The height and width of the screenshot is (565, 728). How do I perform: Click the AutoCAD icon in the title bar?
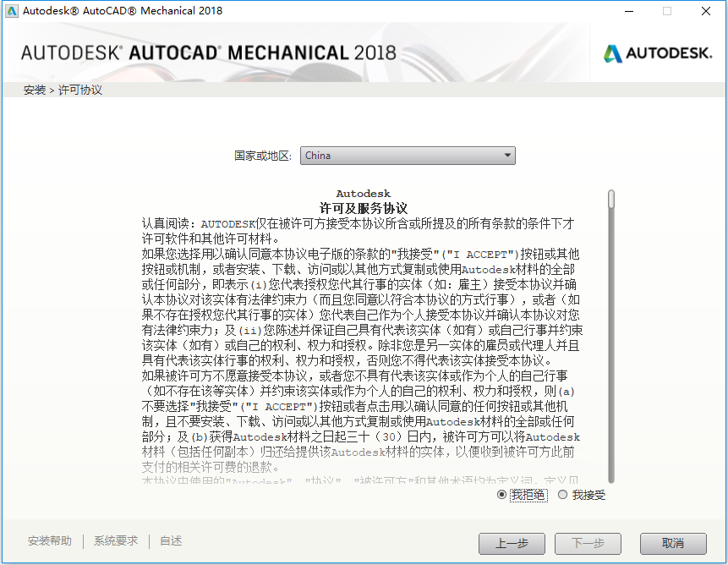point(11,11)
